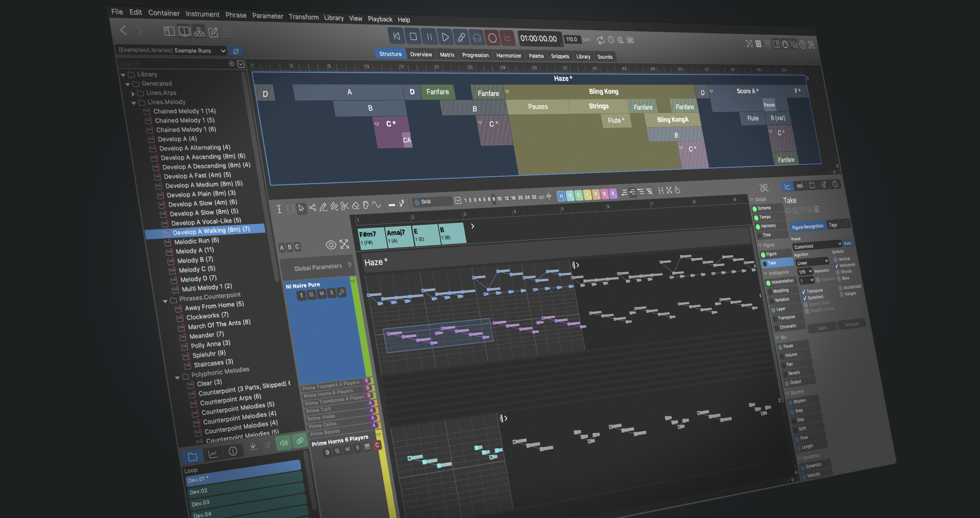The width and height of the screenshot is (980, 518).
Task: Enable the Vertical symbols checkbox
Action: pyautogui.click(x=835, y=259)
